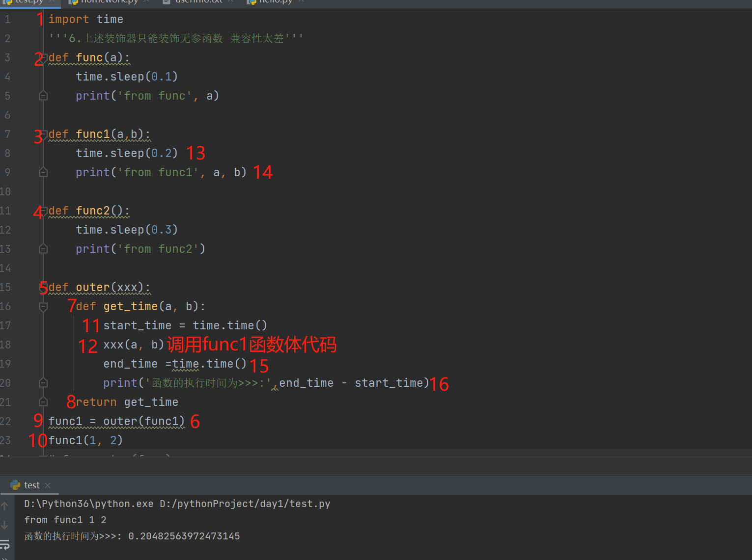Click the Python icon on the test run tab

pos(16,485)
